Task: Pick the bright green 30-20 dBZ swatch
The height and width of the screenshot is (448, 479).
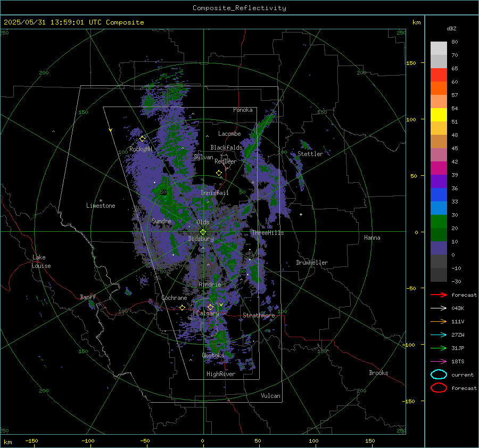Action: click(439, 222)
